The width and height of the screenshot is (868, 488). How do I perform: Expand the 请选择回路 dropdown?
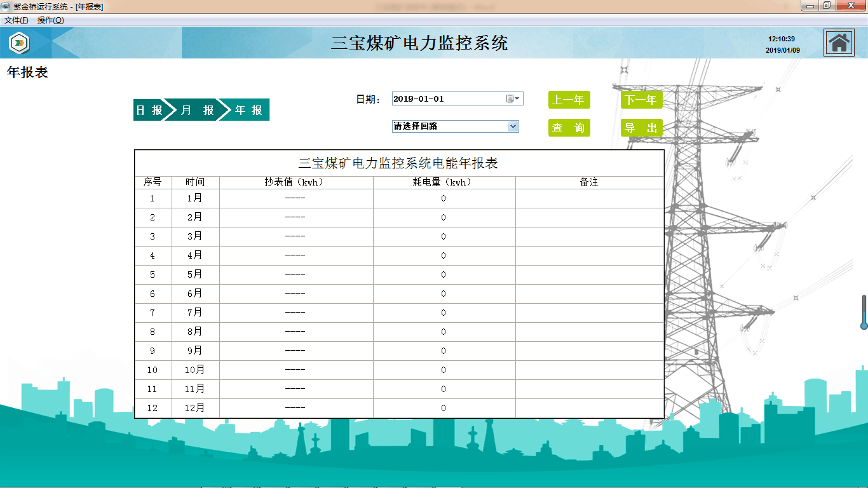(513, 126)
